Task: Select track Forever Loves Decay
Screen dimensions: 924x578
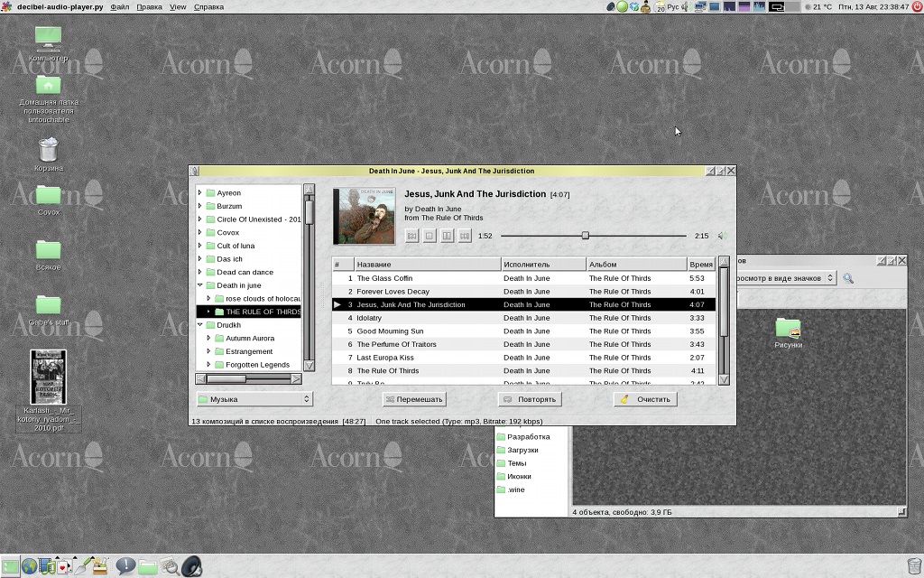Action: point(524,292)
